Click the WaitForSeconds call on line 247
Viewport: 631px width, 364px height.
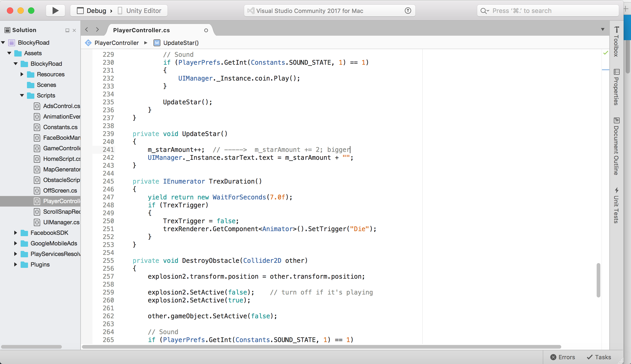coord(239,197)
